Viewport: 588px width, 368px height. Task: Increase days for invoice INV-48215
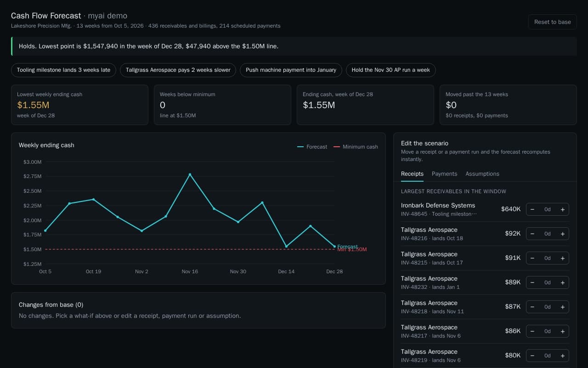coord(562,258)
